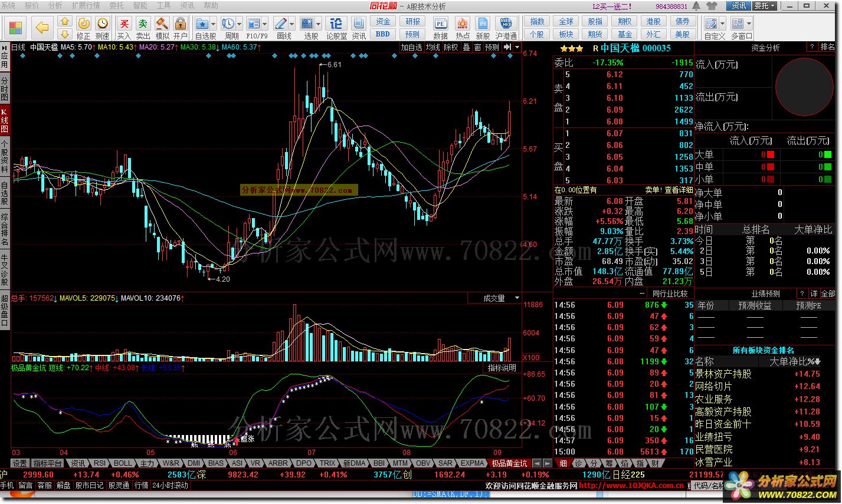Click the yellow back arrow icon
The image size is (842, 504).
click(41, 27)
